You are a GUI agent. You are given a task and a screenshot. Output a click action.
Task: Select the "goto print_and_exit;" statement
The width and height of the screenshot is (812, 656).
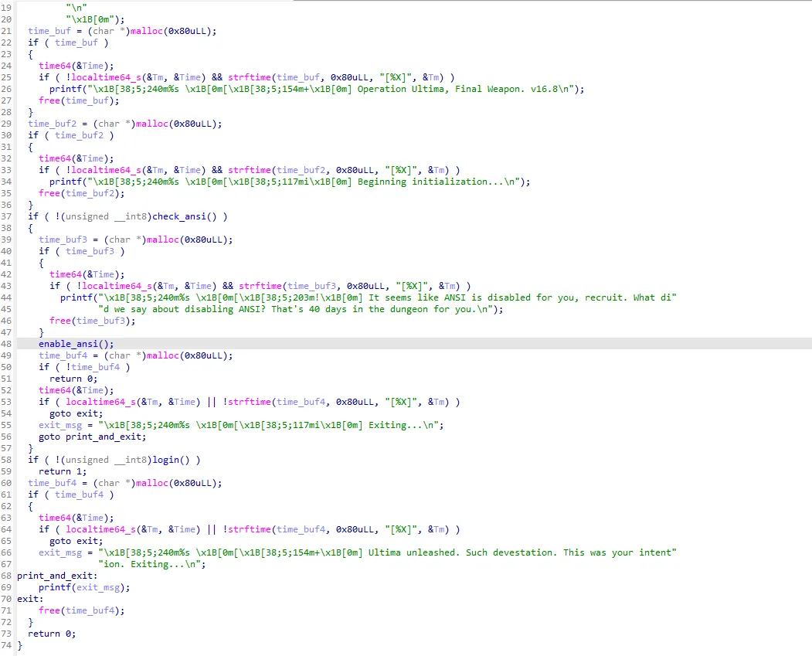[92, 437]
